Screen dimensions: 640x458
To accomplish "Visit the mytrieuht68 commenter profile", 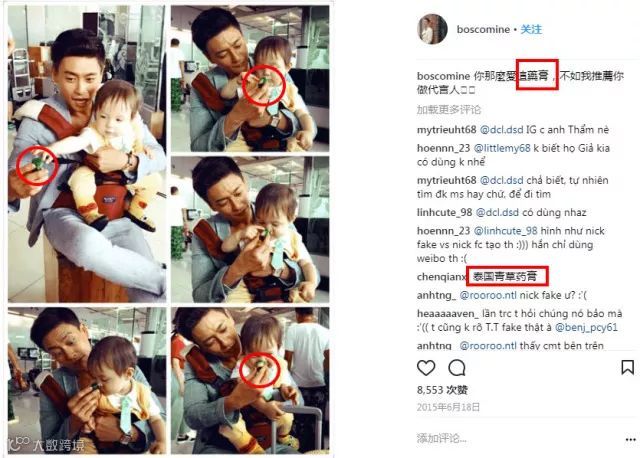I will [x=447, y=130].
